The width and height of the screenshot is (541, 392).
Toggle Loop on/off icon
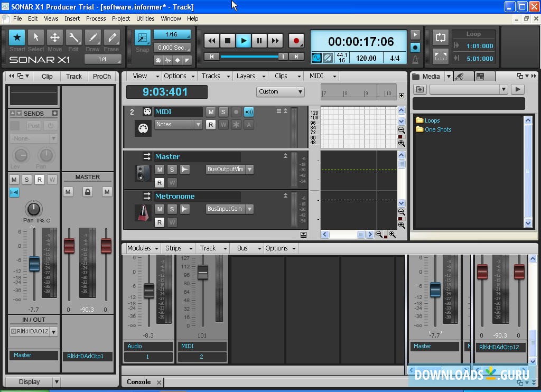click(441, 38)
